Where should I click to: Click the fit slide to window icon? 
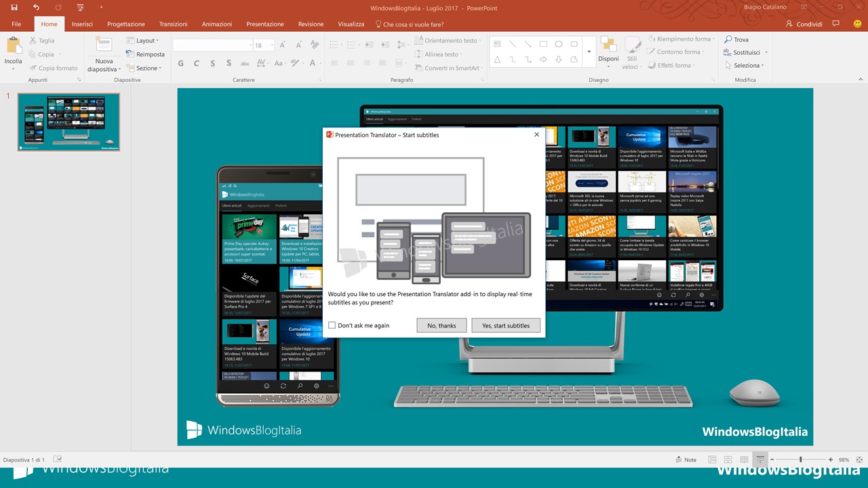pos(858,460)
